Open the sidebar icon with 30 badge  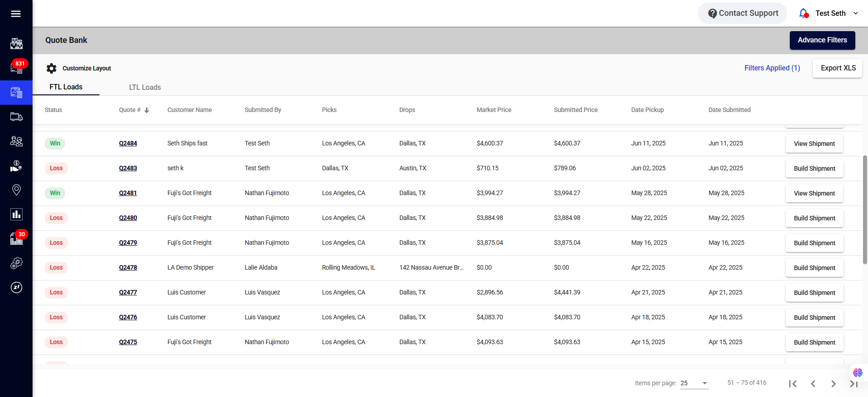point(16,238)
